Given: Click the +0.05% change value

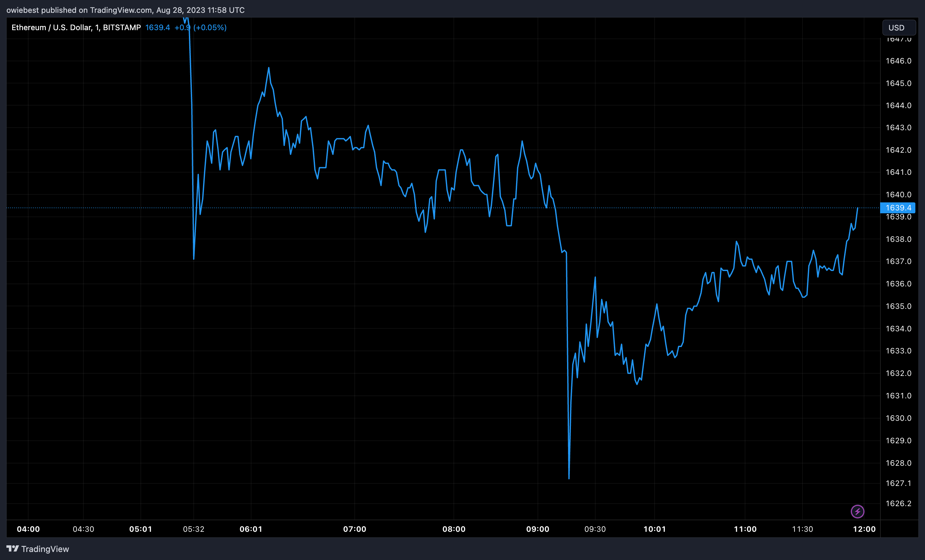Looking at the screenshot, I should tap(210, 27).
